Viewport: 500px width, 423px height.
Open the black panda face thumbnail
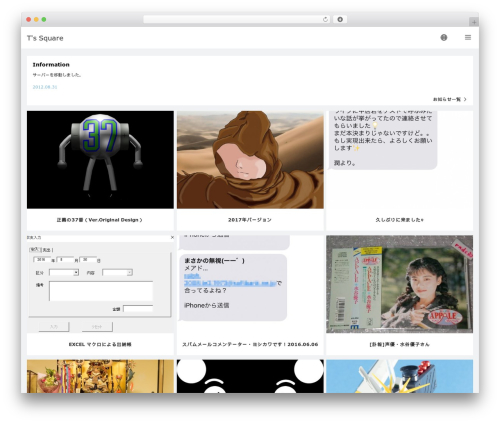(x=250, y=376)
